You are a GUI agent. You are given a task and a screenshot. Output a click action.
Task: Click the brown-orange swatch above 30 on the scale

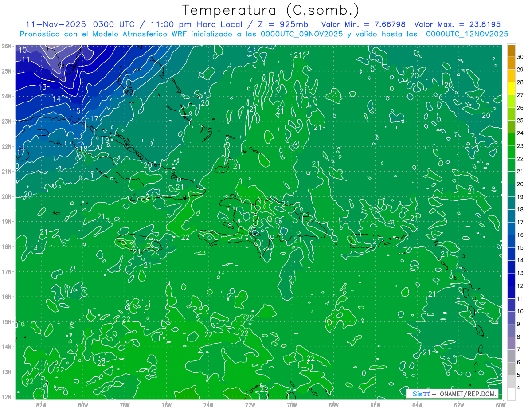click(512, 51)
